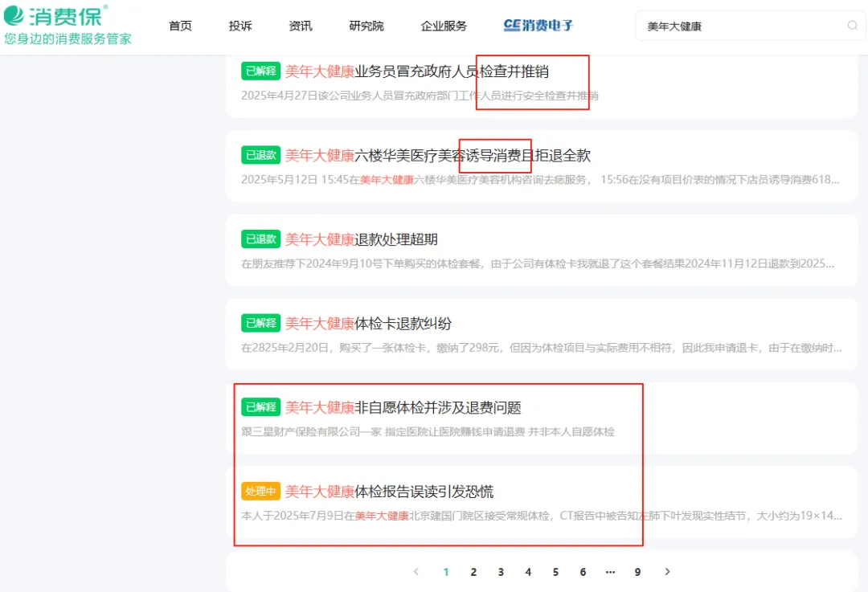Select pagination page 3
The image size is (868, 592).
click(x=501, y=572)
